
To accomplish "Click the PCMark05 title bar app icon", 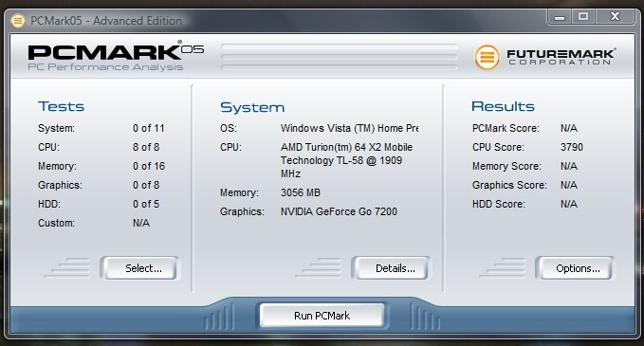I will (x=18, y=20).
